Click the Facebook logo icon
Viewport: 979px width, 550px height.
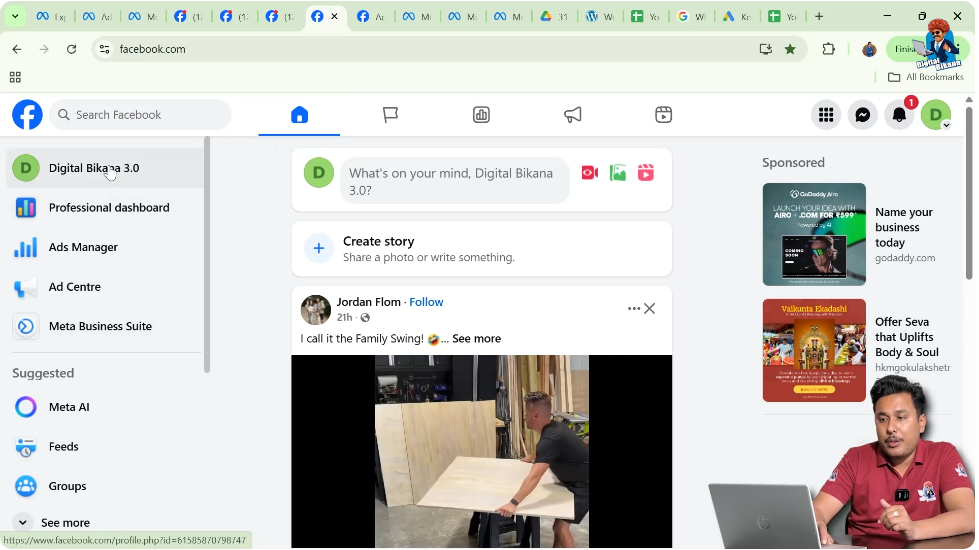(x=27, y=115)
